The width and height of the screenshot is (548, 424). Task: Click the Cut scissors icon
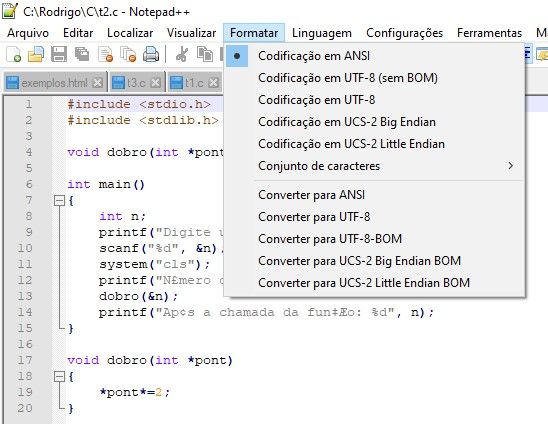pyautogui.click(x=182, y=55)
